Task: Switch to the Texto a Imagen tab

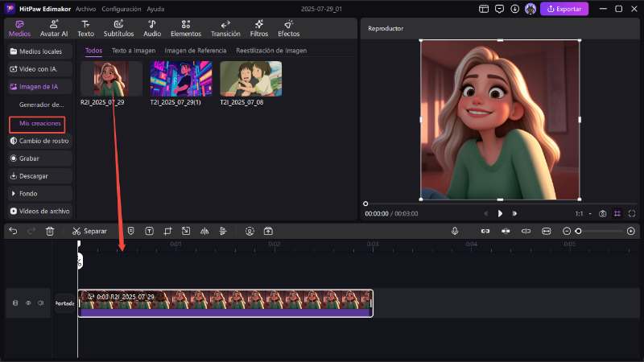Action: pyautogui.click(x=134, y=51)
